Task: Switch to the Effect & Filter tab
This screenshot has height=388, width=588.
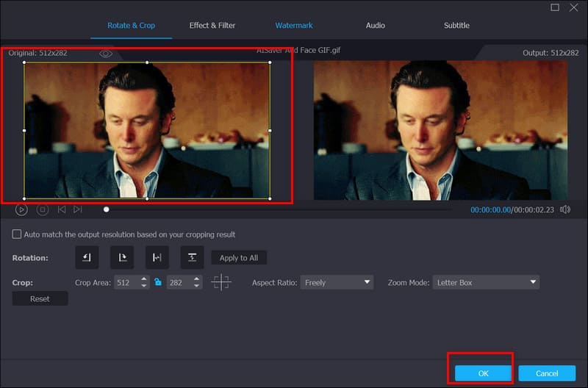Action: click(212, 26)
